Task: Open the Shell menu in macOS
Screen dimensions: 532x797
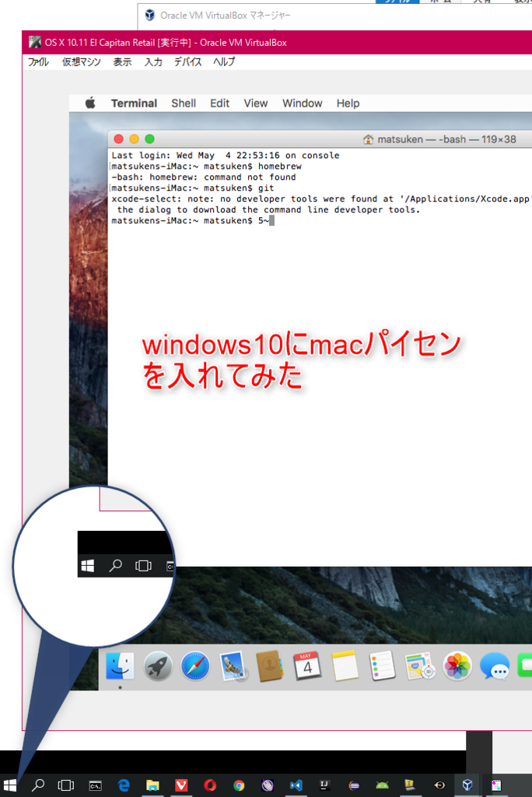Action: (184, 104)
